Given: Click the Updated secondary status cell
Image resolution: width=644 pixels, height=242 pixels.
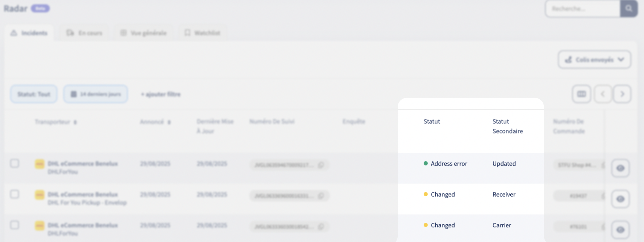Looking at the screenshot, I should 504,164.
